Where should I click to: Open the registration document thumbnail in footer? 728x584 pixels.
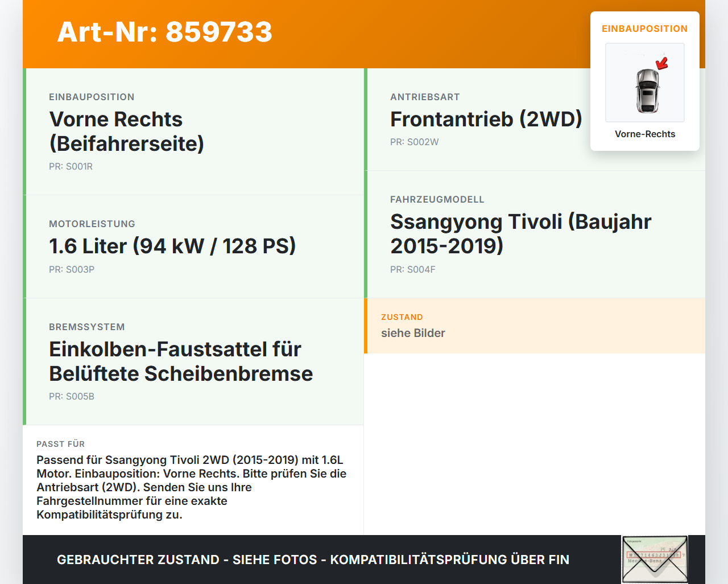pyautogui.click(x=655, y=560)
